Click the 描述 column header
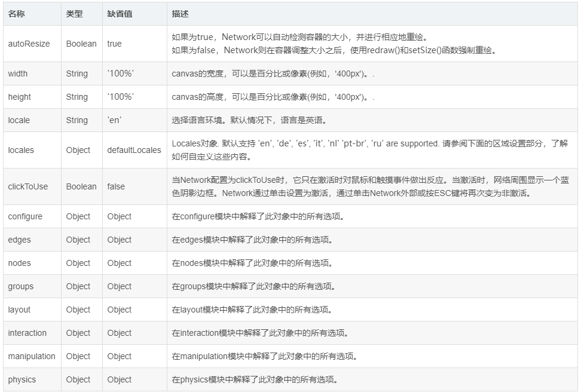This screenshot has height=392, width=584. (179, 13)
